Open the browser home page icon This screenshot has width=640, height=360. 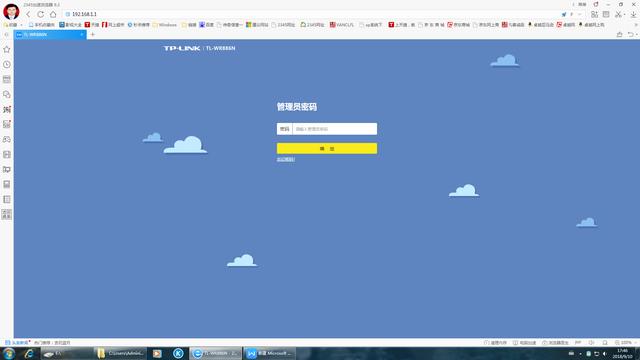click(53, 14)
